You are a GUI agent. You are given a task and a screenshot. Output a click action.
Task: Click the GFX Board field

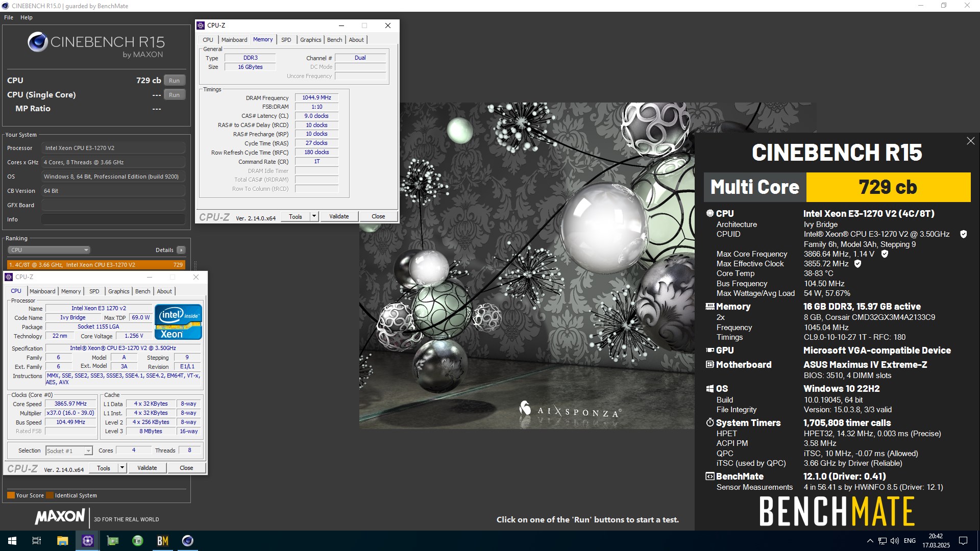point(113,205)
